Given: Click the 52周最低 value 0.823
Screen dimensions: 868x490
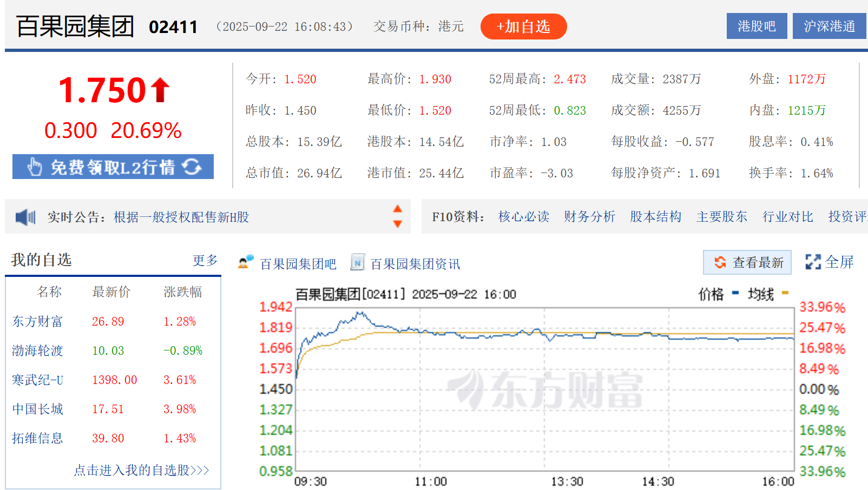Looking at the screenshot, I should 570,111.
